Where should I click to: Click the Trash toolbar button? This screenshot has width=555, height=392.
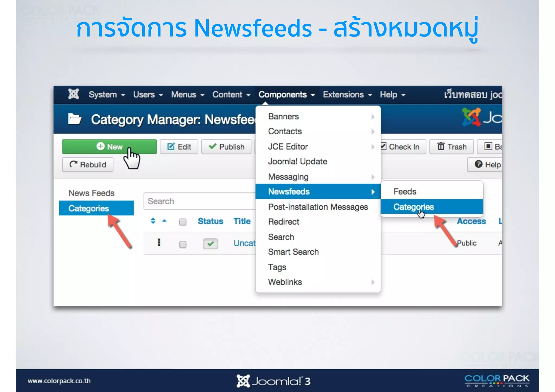pyautogui.click(x=451, y=147)
